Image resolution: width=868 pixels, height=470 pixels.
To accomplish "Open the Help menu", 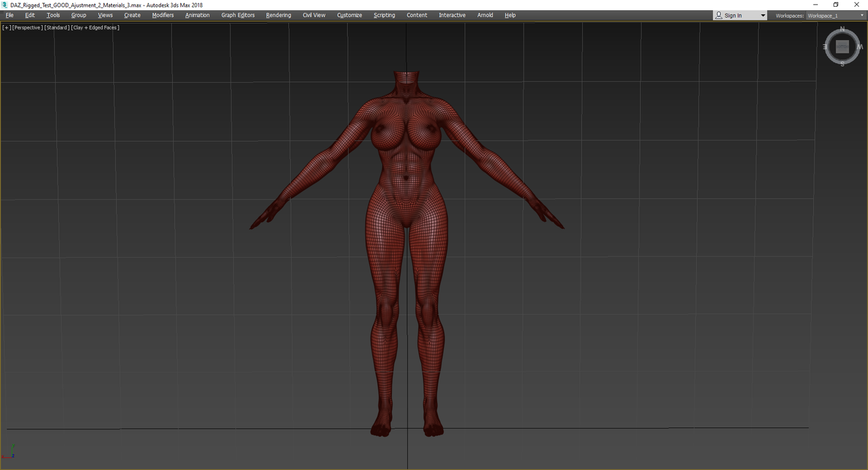I will tap(510, 15).
